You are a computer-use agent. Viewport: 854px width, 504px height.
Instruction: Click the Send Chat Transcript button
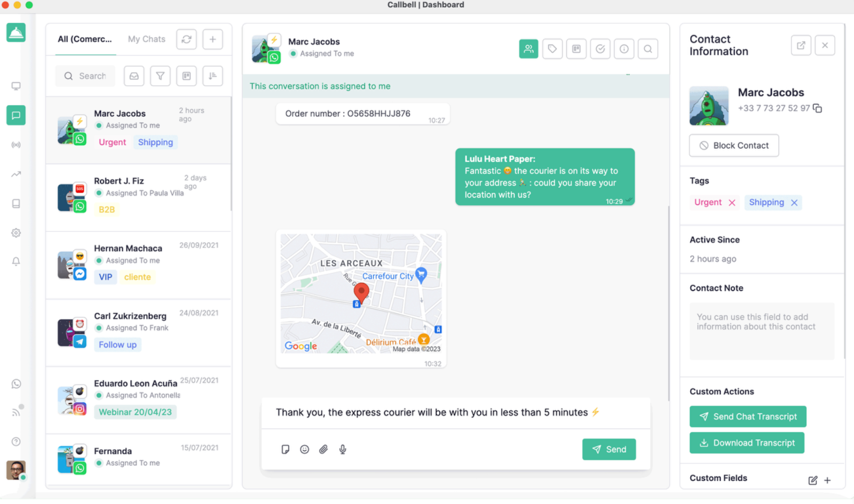coord(748,417)
